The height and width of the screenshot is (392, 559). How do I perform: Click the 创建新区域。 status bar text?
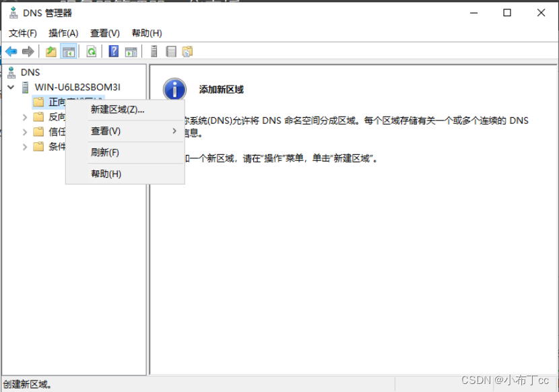tap(28, 384)
